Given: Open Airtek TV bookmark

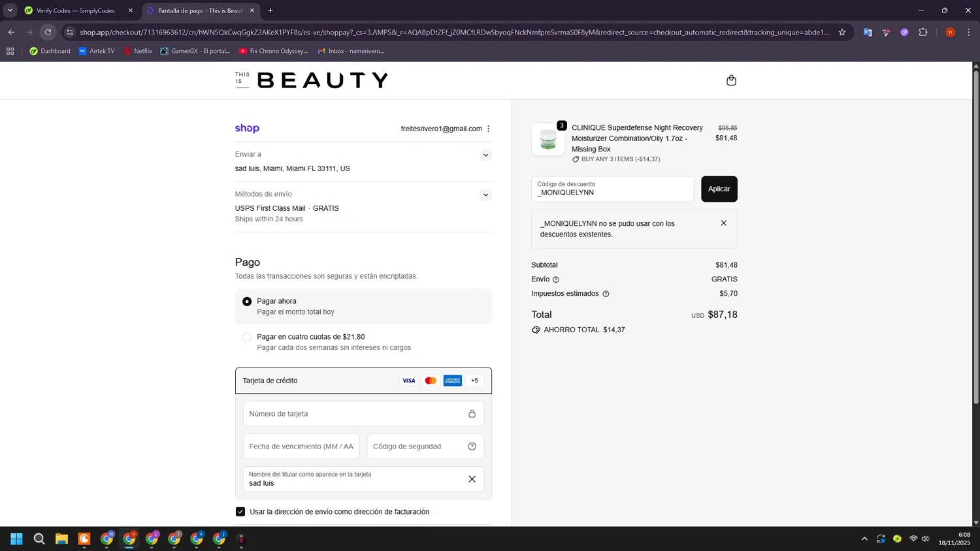Looking at the screenshot, I should coord(96,51).
